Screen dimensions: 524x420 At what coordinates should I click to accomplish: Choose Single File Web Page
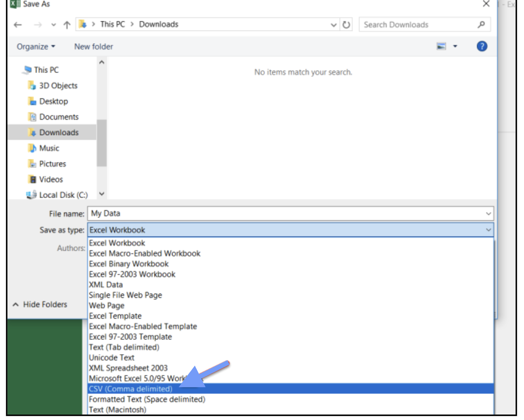click(291, 295)
